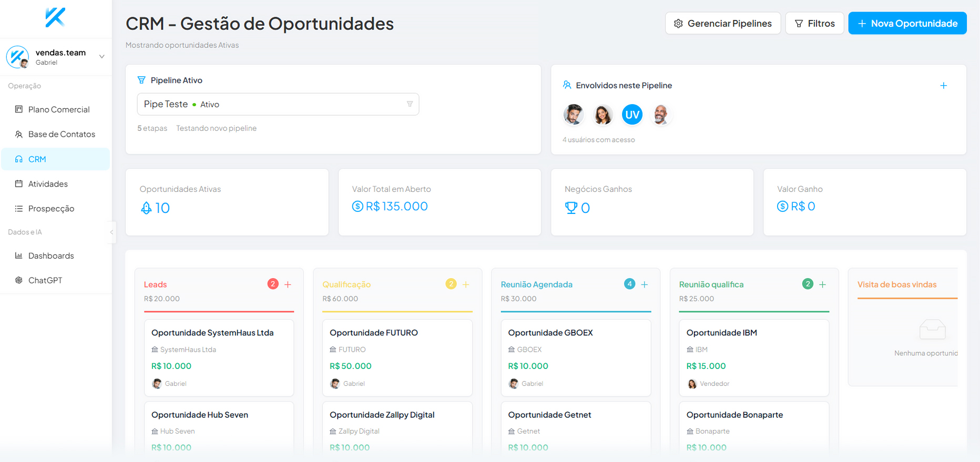The width and height of the screenshot is (980, 462).
Task: Click plus icon in Reunião Agendada column
Action: point(645,284)
